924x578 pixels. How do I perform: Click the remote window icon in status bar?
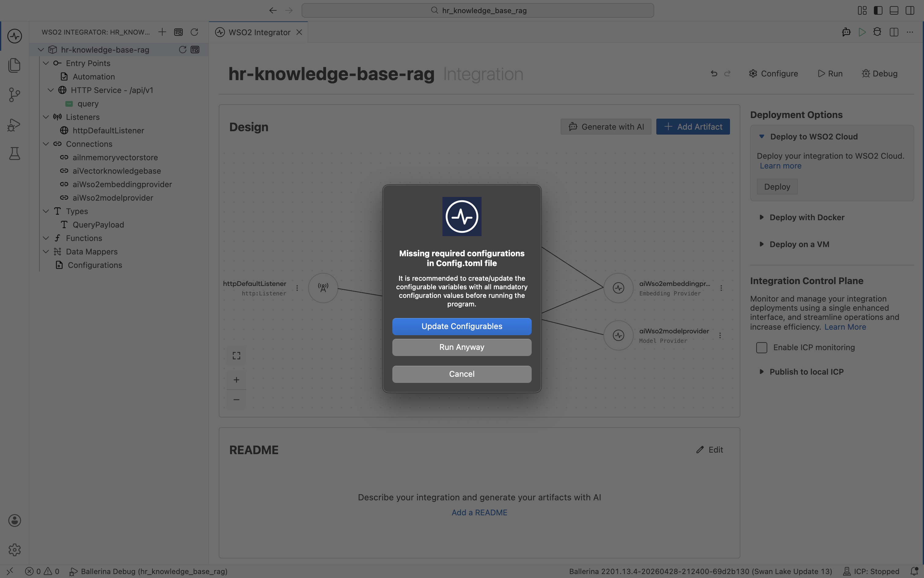10,571
